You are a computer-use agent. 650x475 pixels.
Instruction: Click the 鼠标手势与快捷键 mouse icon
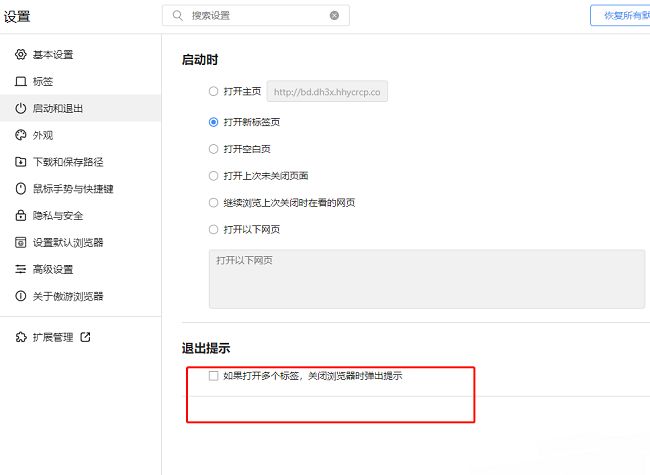tap(21, 189)
